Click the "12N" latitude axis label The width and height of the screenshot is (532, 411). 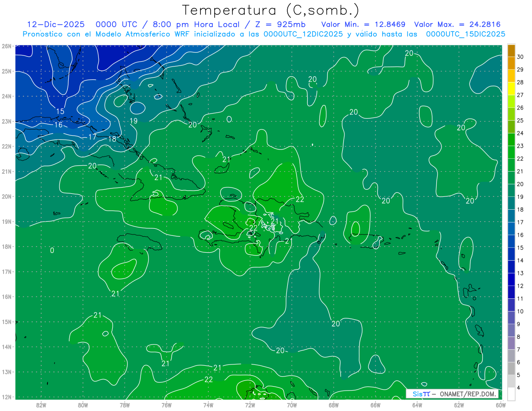click(x=6, y=397)
